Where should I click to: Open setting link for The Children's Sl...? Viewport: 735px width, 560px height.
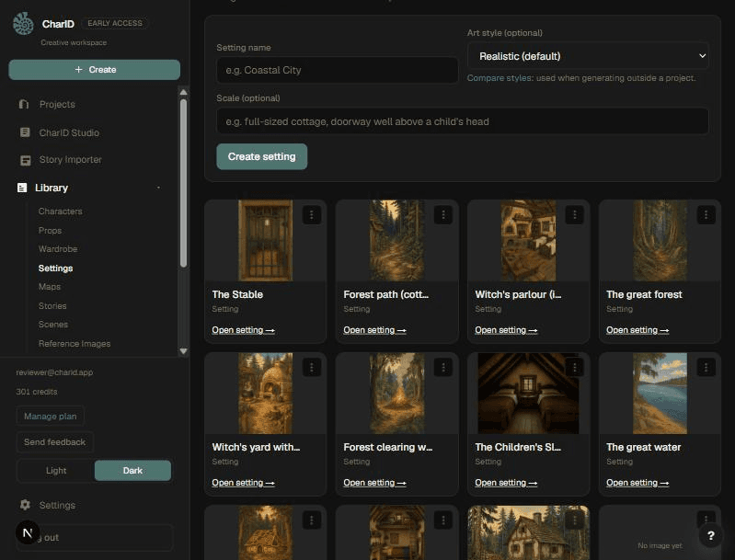506,483
